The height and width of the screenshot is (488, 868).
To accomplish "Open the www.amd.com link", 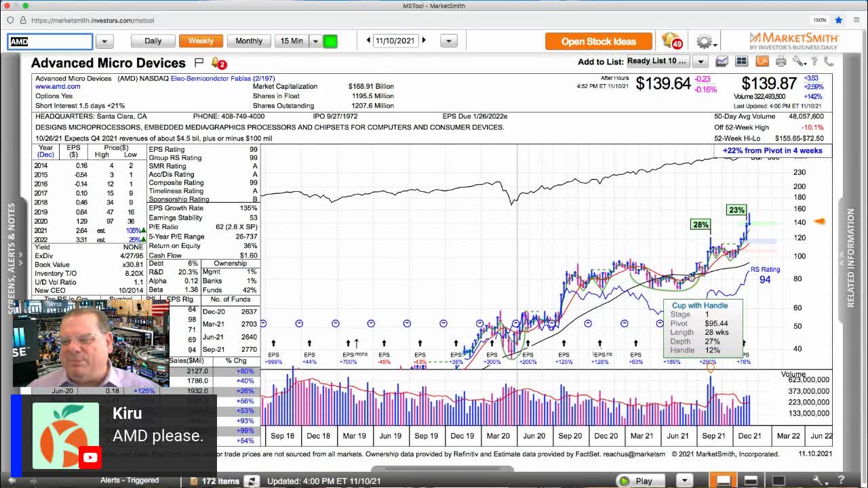I will [58, 87].
